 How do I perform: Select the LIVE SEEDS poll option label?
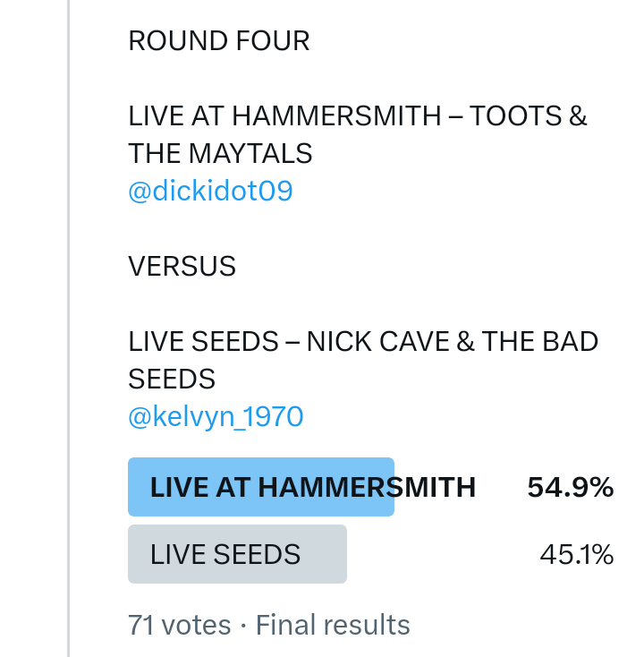click(x=225, y=555)
